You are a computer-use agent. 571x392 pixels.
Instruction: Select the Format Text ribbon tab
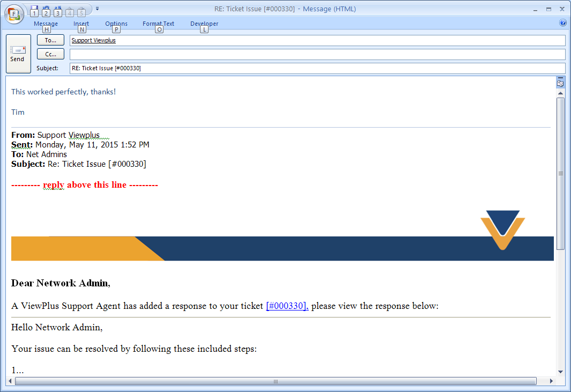(x=158, y=24)
